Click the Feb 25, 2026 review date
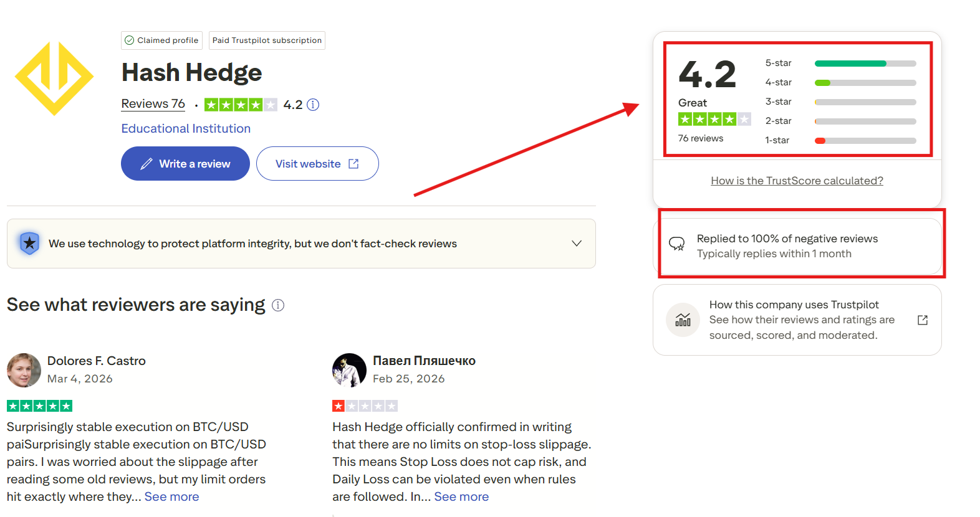The image size is (980, 517). (x=409, y=379)
